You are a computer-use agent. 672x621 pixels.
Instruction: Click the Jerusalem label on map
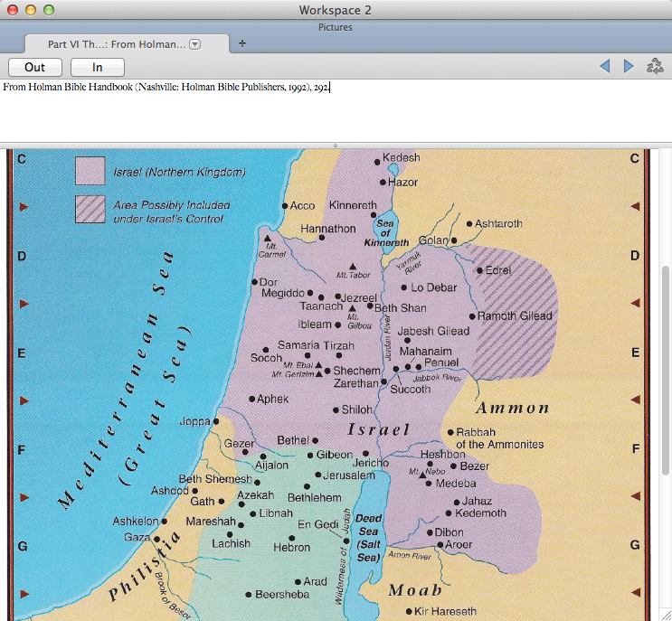pyautogui.click(x=349, y=475)
